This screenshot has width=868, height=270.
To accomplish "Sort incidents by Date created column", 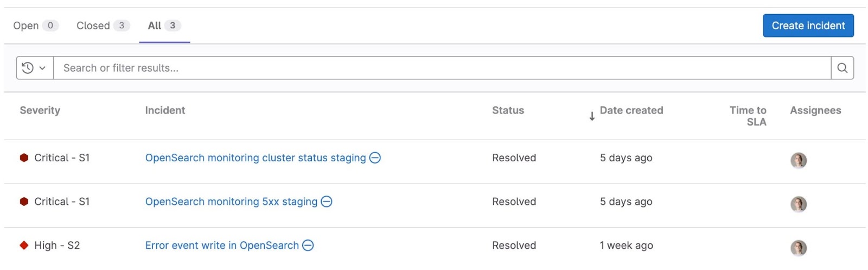I will [631, 110].
